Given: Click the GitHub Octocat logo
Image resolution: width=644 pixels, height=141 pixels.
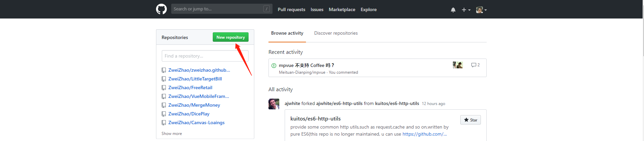Looking at the screenshot, I should [161, 9].
